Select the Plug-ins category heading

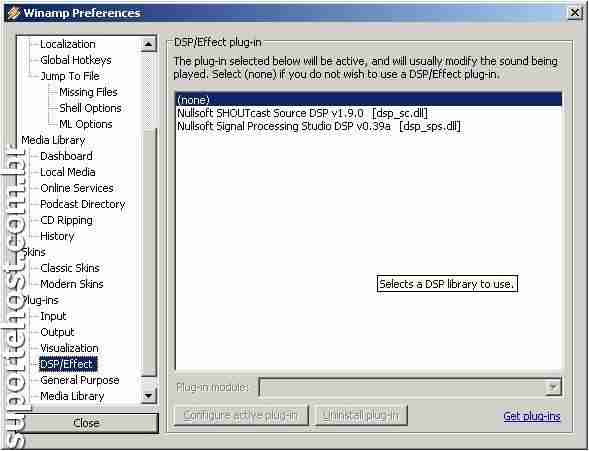pos(40,300)
